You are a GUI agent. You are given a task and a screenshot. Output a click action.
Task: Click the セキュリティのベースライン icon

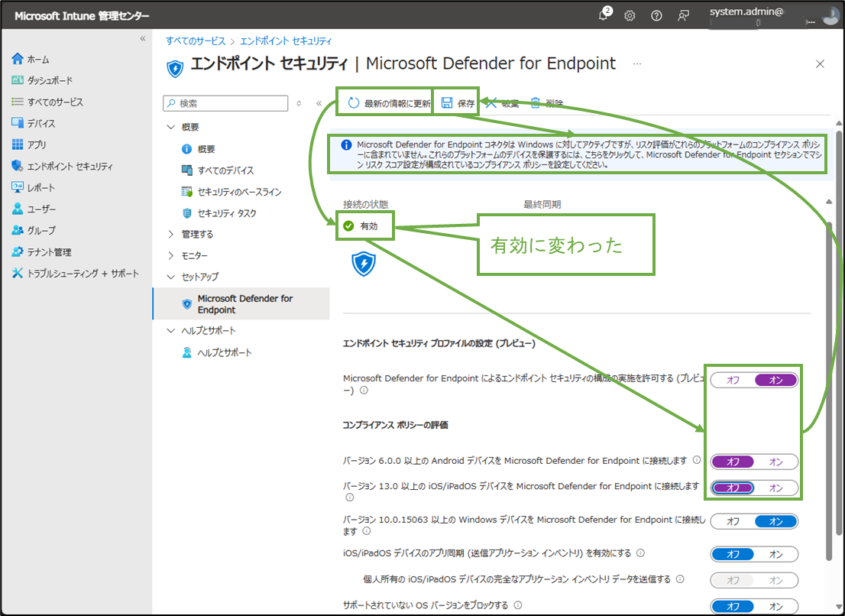click(x=186, y=192)
